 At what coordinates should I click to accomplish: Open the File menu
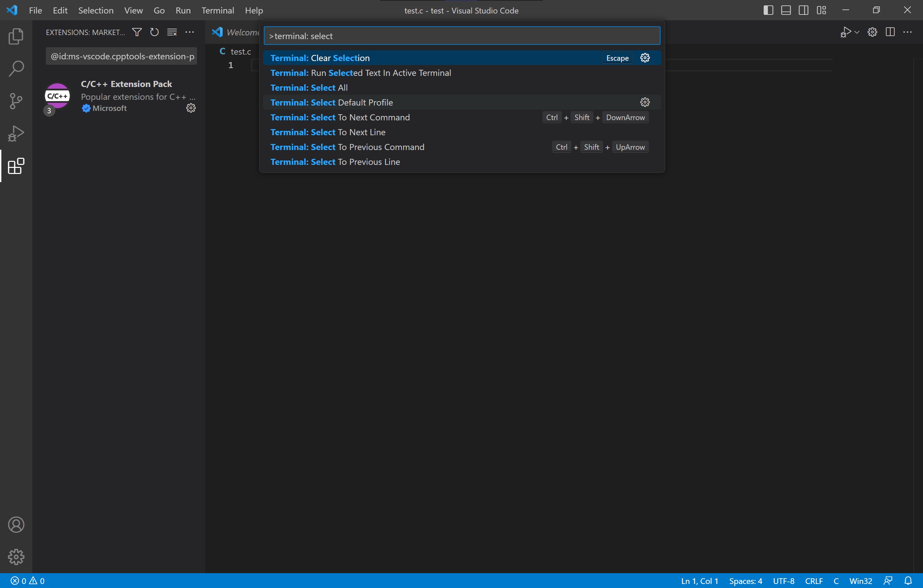tap(35, 10)
